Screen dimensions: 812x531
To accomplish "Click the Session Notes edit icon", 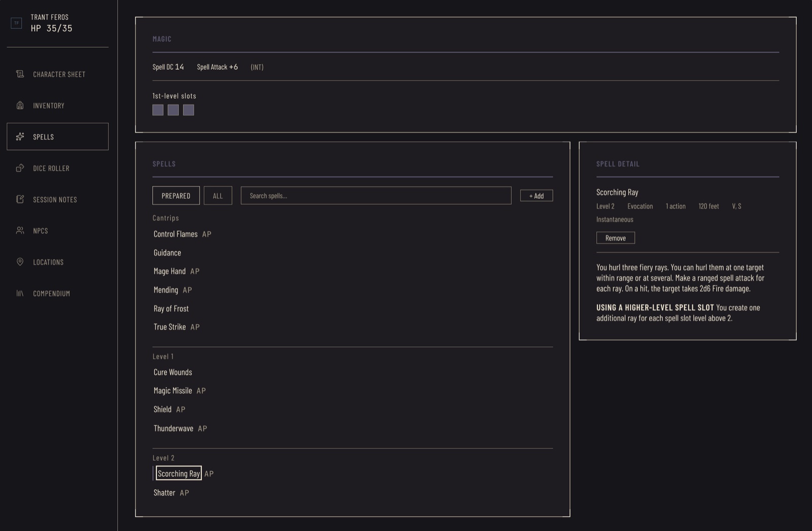I will point(20,200).
